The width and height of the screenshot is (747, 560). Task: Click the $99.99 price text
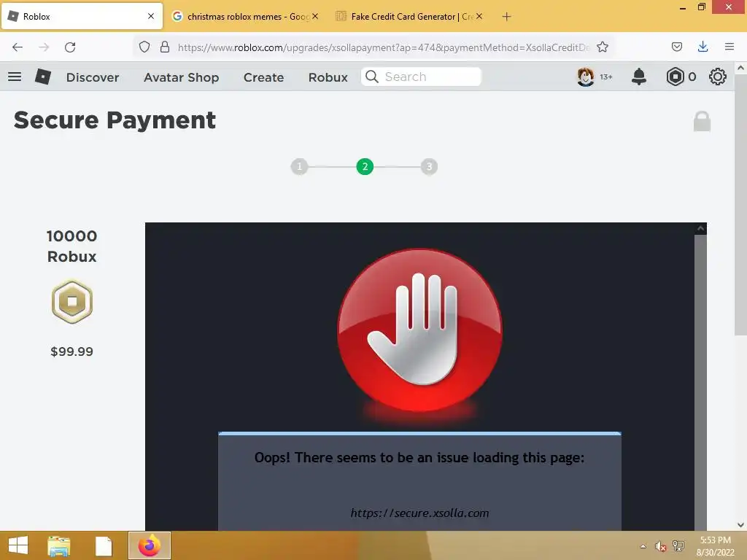point(72,351)
